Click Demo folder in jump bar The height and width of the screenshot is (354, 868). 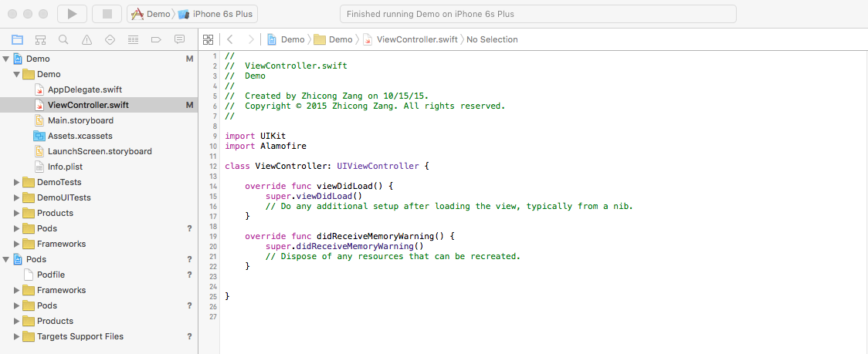pyautogui.click(x=334, y=39)
